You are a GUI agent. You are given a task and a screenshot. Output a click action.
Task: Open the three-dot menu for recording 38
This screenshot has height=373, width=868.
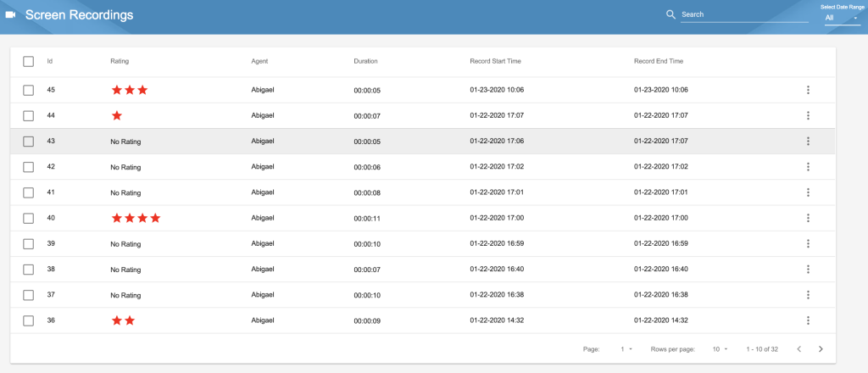(x=808, y=270)
